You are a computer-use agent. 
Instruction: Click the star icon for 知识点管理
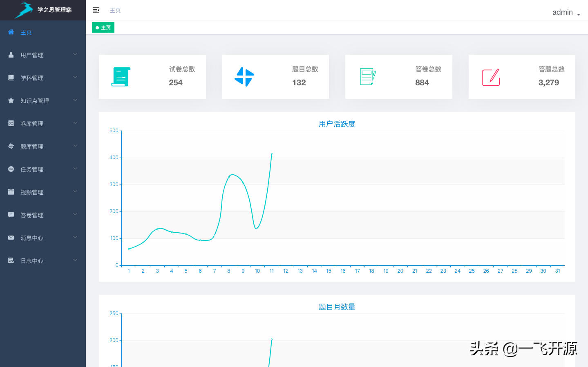coord(11,100)
